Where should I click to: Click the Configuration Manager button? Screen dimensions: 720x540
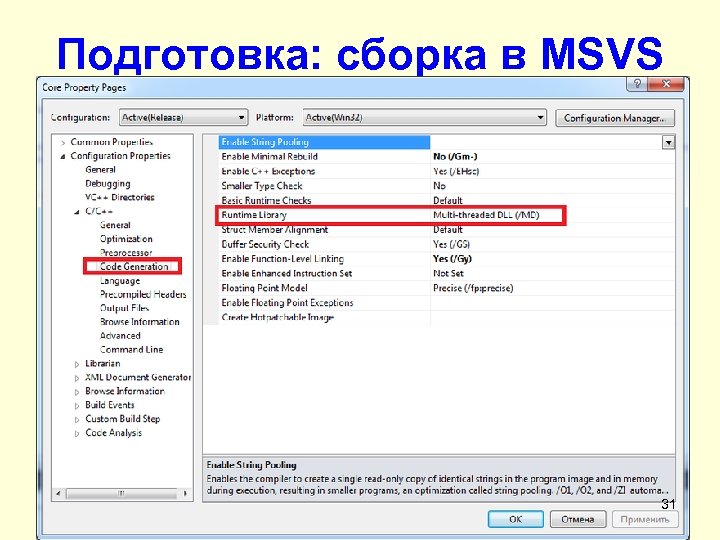pyautogui.click(x=615, y=118)
